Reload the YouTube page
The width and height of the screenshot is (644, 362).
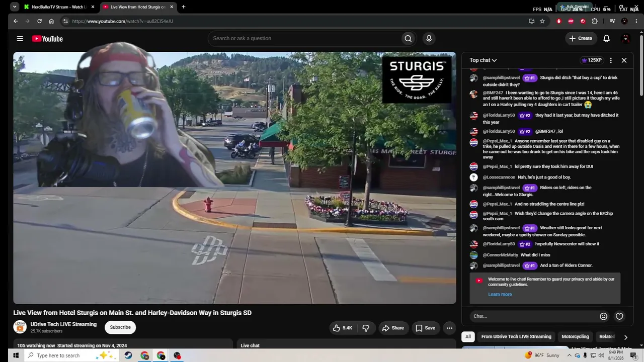[39, 21]
